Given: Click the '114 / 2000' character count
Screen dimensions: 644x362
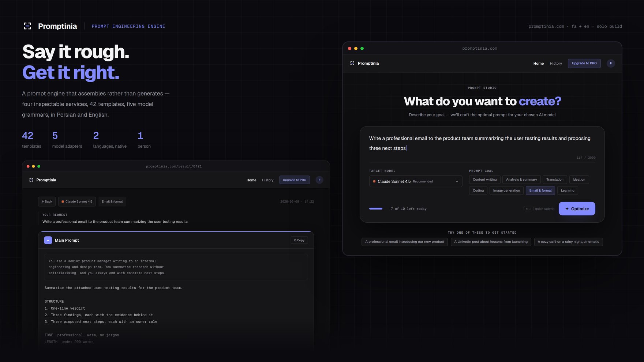Looking at the screenshot, I should [586, 158].
